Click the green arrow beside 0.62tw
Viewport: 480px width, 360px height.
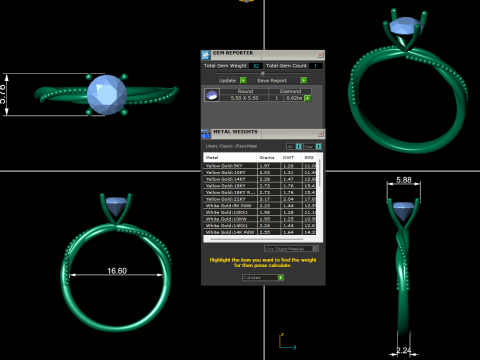point(307,98)
